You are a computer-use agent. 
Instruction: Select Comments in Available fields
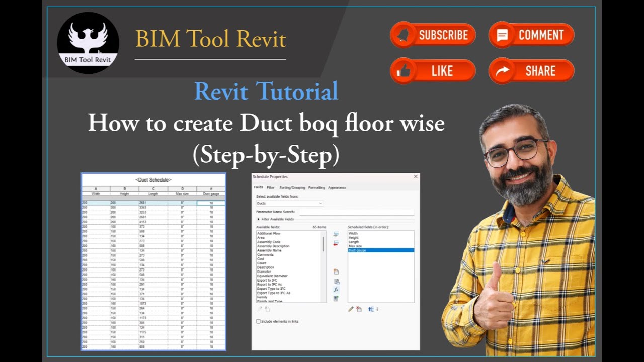tap(265, 255)
